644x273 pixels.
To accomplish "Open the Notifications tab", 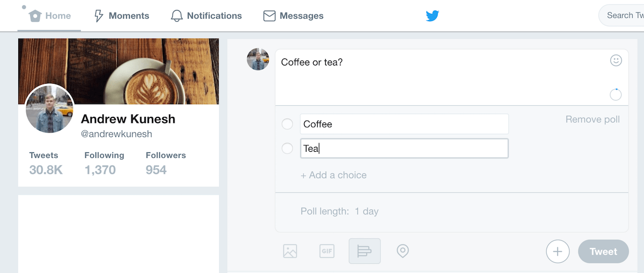I will [x=207, y=16].
